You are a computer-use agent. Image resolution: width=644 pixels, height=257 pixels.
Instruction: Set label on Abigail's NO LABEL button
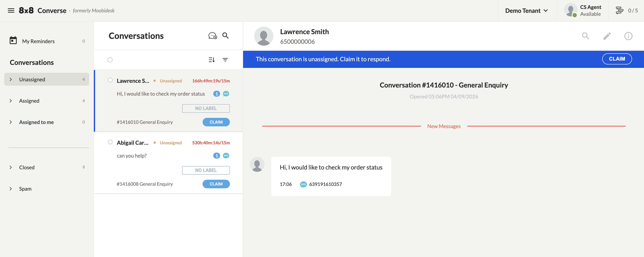[x=206, y=170]
